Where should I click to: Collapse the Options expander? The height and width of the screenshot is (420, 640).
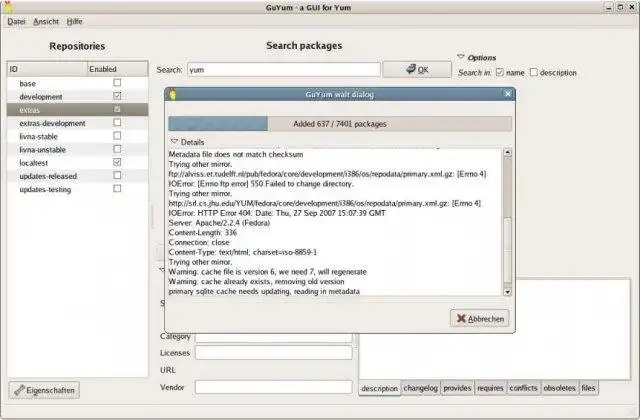tap(461, 57)
